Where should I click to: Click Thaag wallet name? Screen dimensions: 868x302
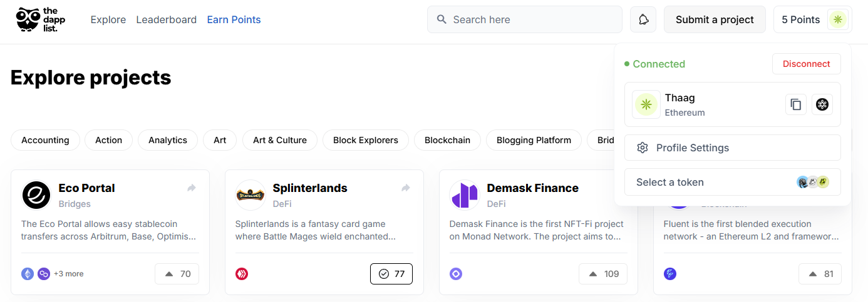(680, 98)
